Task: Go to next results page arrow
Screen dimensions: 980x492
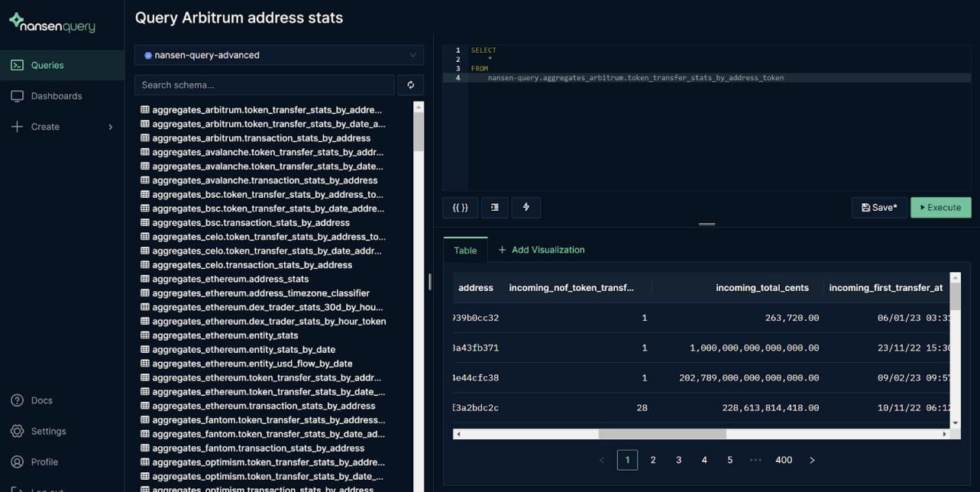Action: (812, 460)
